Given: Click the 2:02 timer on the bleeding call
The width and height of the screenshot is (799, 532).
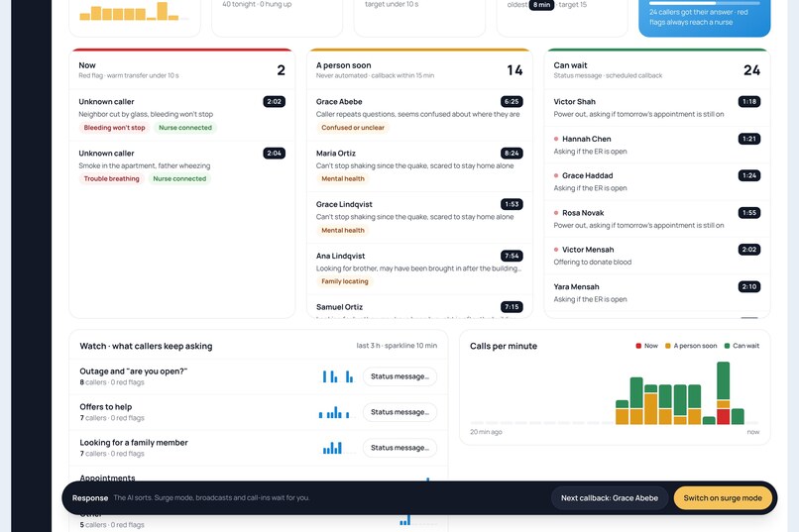Looking at the screenshot, I should 275,101.
